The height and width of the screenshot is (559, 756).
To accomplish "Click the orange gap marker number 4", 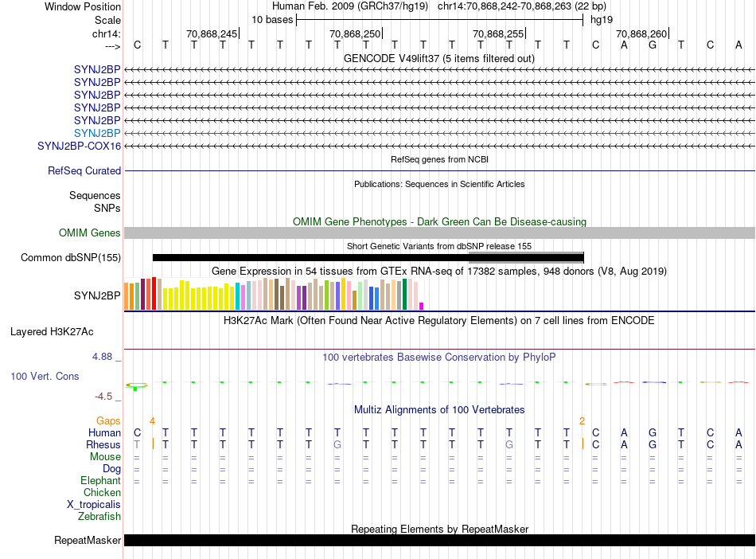I will (152, 420).
